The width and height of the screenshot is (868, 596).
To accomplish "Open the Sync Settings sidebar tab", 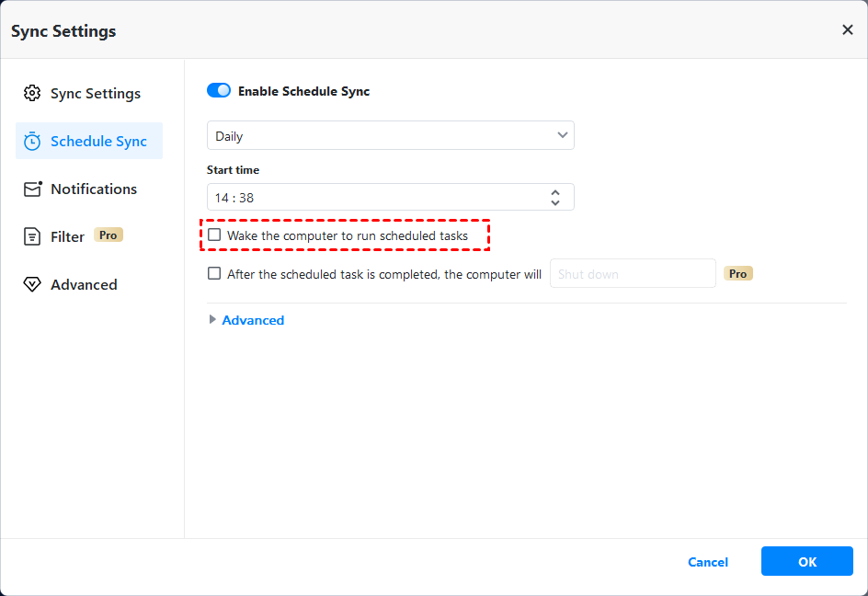I will click(x=95, y=94).
